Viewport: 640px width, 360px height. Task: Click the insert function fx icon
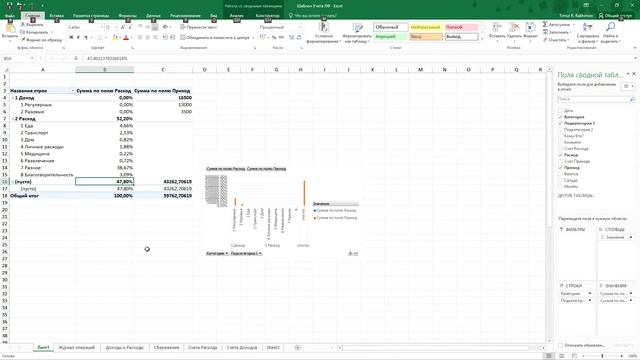(76, 58)
